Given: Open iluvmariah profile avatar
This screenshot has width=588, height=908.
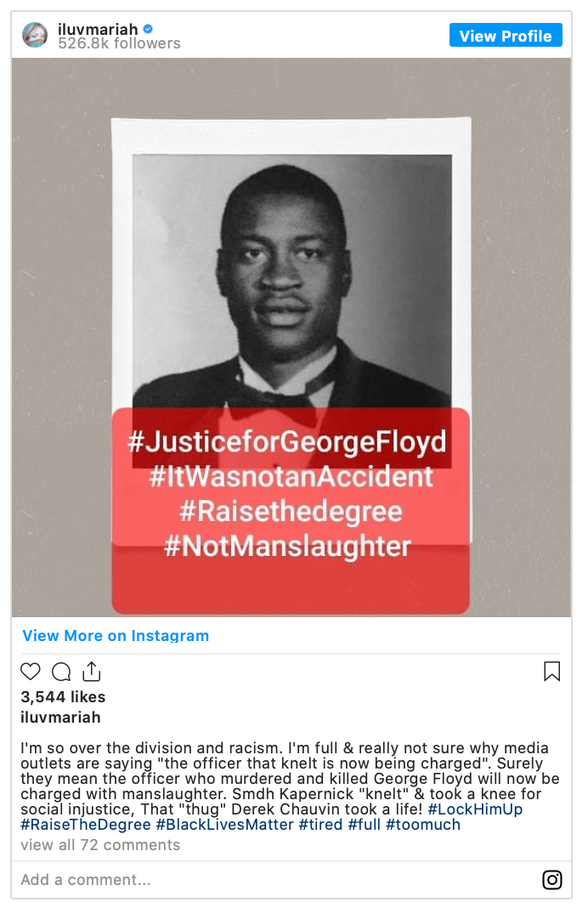Looking at the screenshot, I should (35, 35).
